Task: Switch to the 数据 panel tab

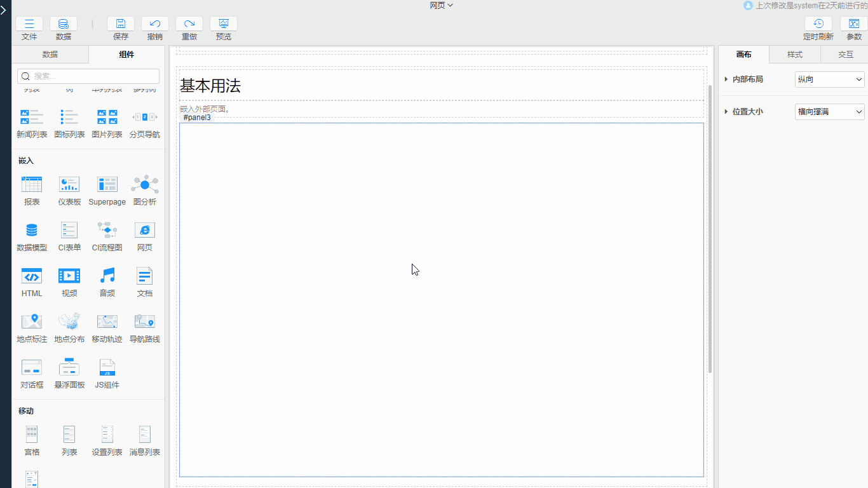Action: [x=50, y=55]
